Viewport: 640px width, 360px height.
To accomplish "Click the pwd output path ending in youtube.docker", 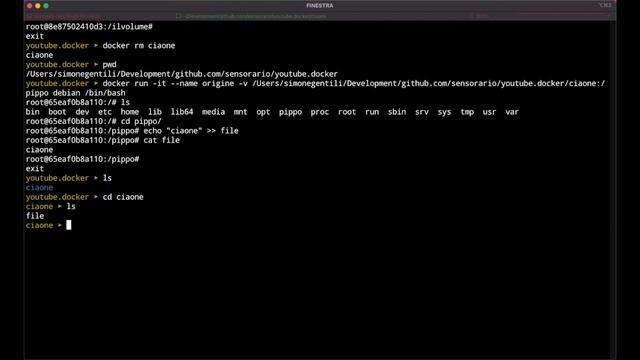I will point(182,74).
